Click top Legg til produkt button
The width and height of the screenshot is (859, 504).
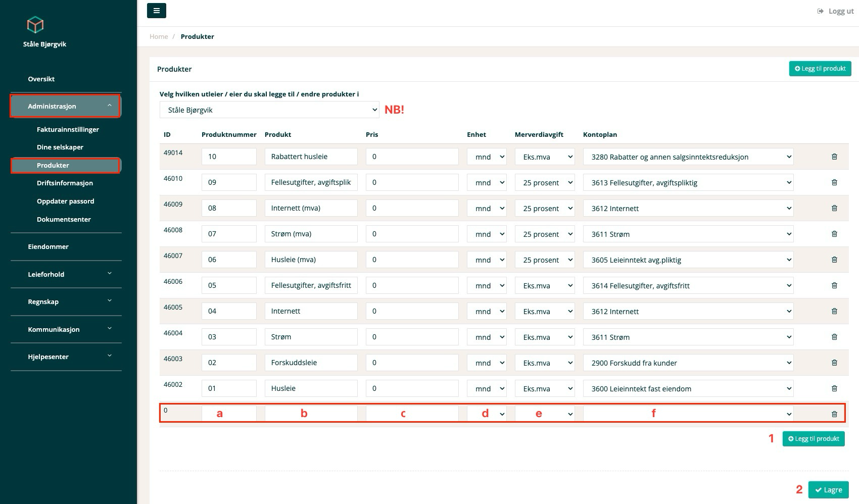coord(820,69)
